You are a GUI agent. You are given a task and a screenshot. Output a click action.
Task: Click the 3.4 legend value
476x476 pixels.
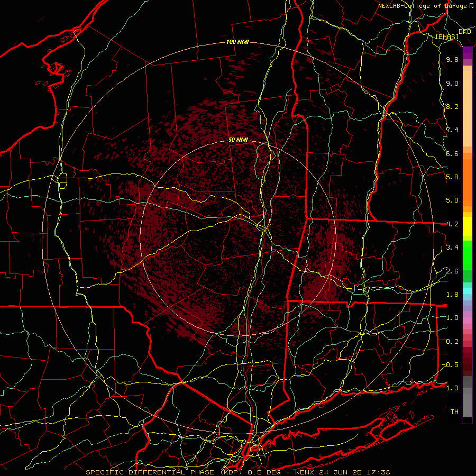tap(452, 248)
